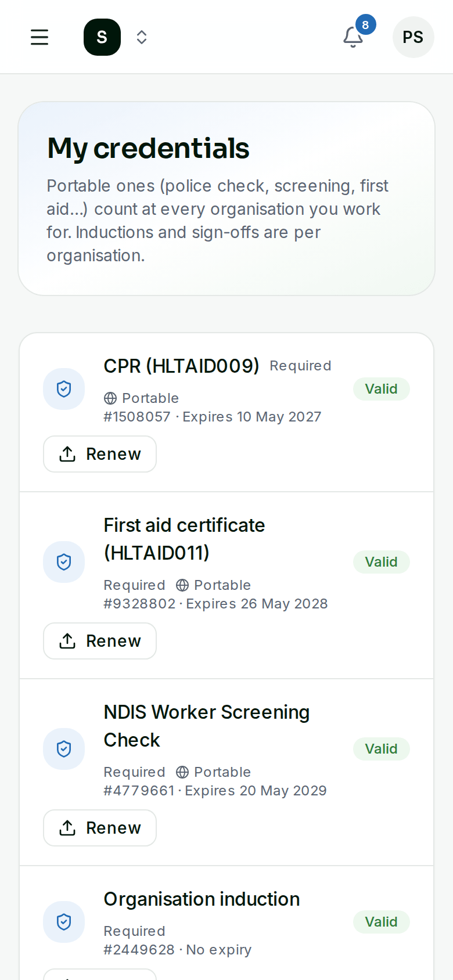
Task: Click upload icon in First aid Renew button
Action: click(x=67, y=641)
